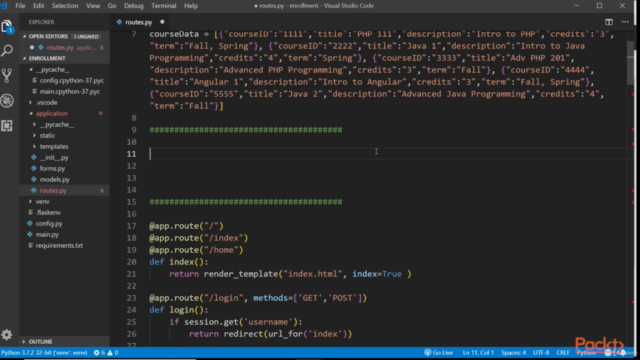Open the File menu

point(20,6)
